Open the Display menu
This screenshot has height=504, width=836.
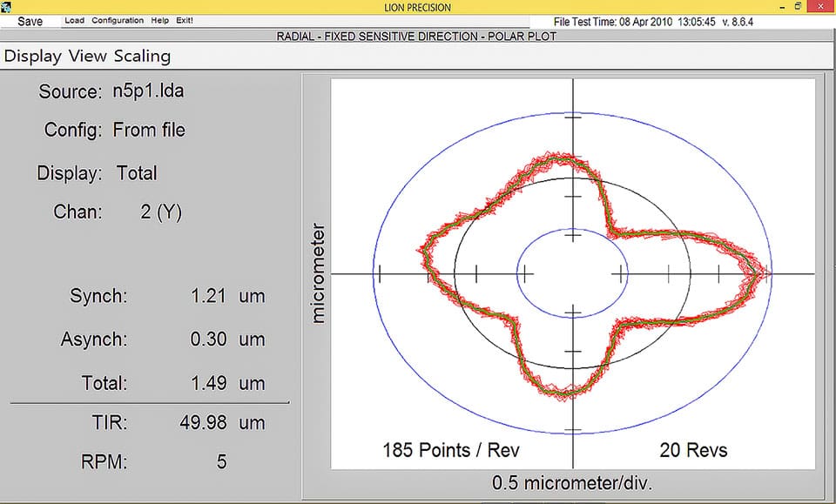coord(32,56)
